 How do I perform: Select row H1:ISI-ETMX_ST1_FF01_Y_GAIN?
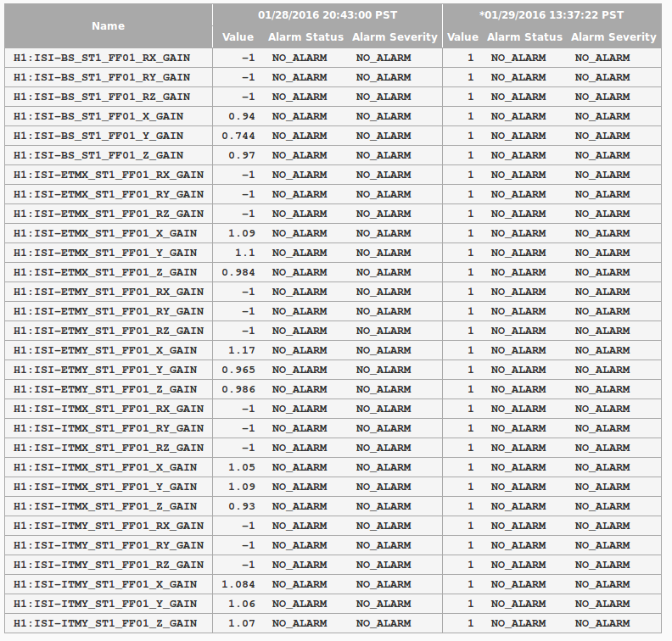(x=333, y=253)
